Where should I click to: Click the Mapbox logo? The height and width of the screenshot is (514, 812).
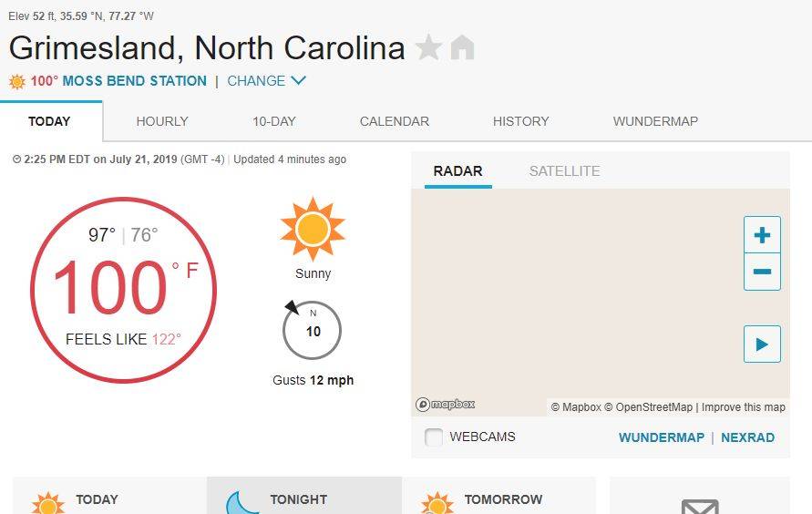[x=446, y=405]
